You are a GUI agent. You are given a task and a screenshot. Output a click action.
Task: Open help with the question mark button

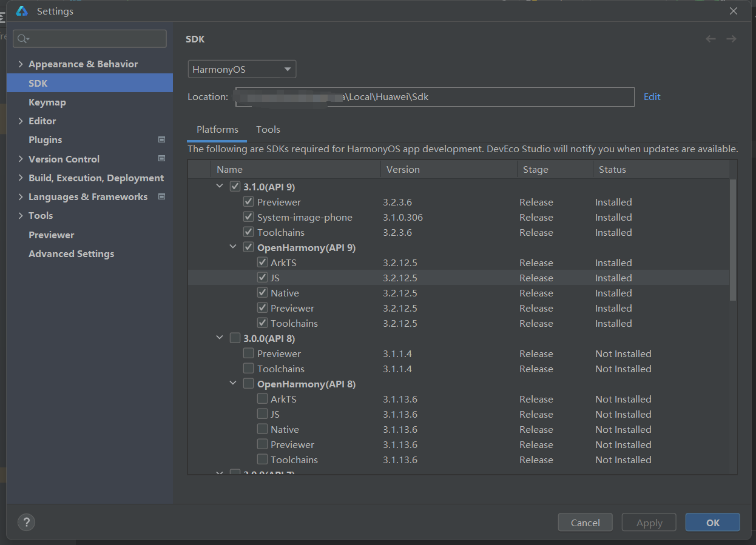pyautogui.click(x=26, y=522)
